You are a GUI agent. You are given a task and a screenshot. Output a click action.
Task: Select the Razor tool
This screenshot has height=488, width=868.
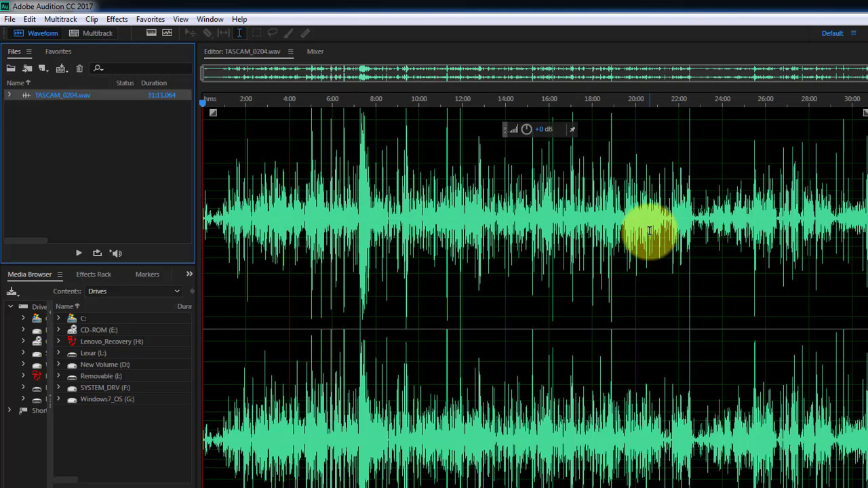coord(208,33)
